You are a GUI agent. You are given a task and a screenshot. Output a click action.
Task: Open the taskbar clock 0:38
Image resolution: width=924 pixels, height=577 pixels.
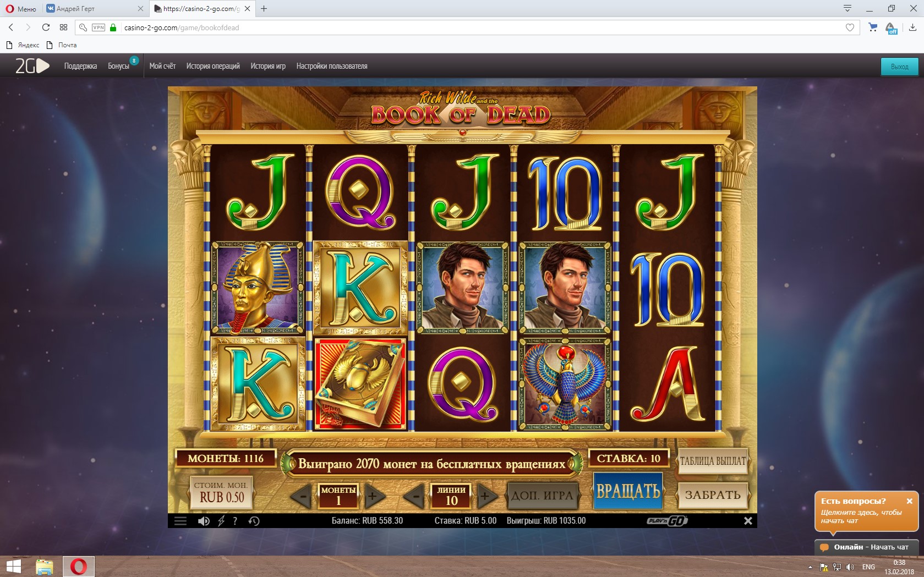(899, 567)
